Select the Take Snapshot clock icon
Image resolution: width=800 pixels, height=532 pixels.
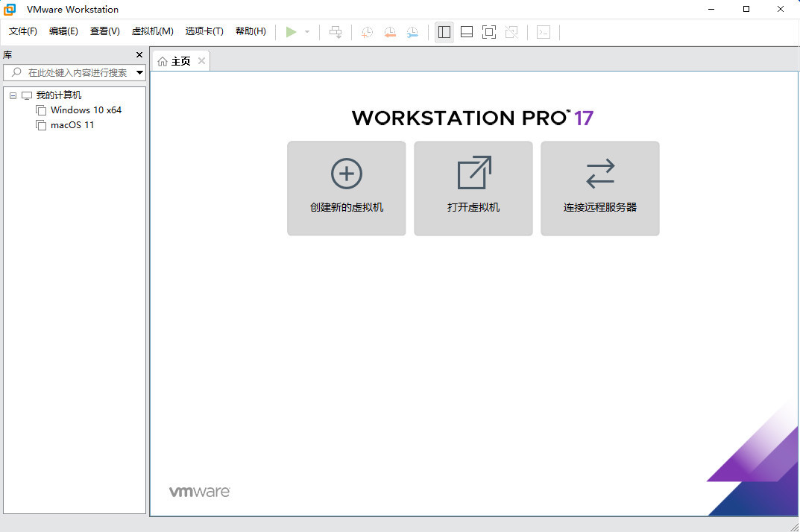(x=366, y=32)
